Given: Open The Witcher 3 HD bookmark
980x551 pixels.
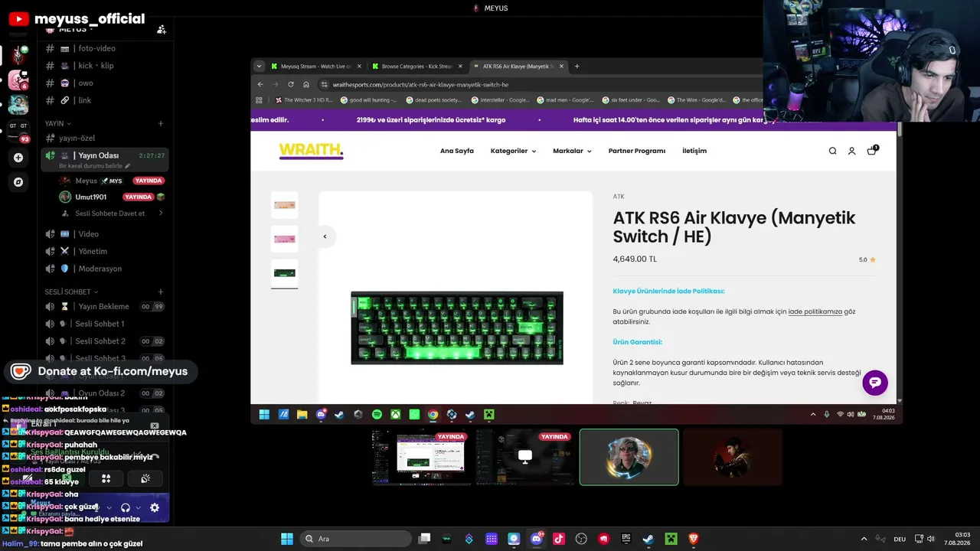Looking at the screenshot, I should click(303, 100).
